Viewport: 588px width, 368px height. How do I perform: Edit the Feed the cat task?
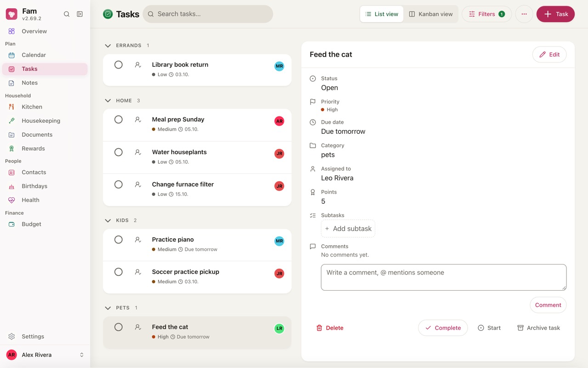549,54
